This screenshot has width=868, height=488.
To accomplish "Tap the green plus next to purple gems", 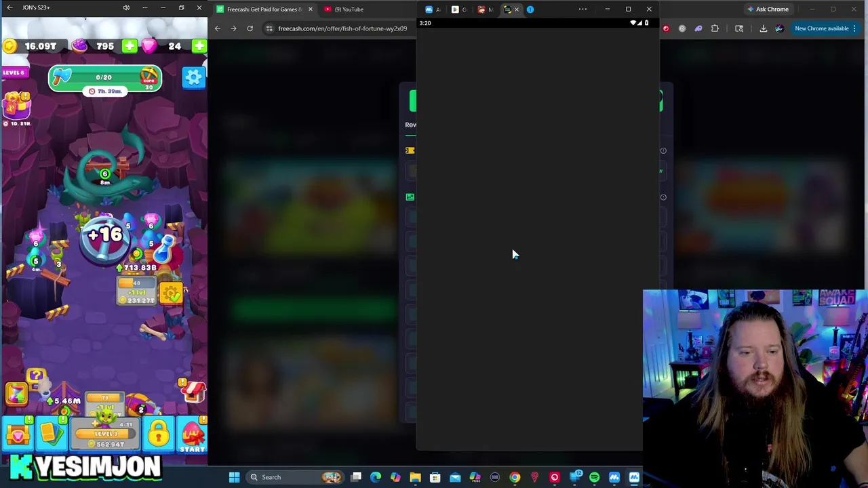I will pos(129,46).
